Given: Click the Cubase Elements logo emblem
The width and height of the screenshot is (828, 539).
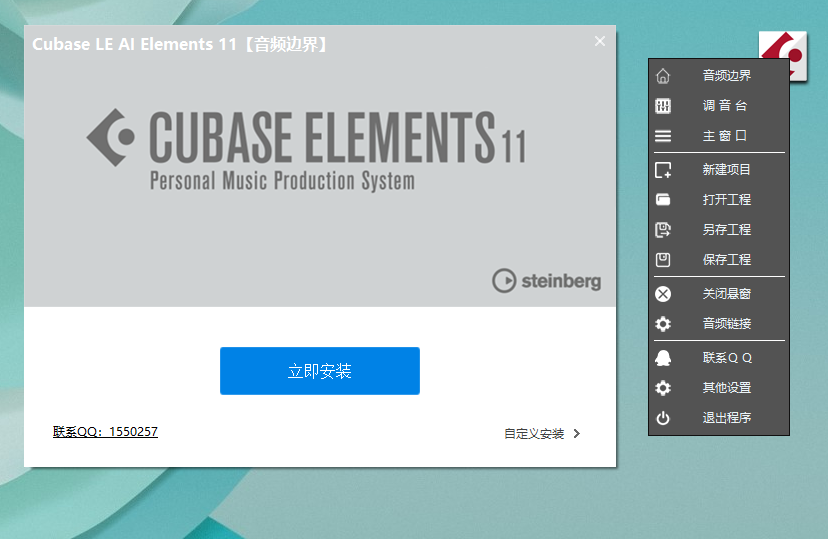Looking at the screenshot, I should tap(110, 138).
